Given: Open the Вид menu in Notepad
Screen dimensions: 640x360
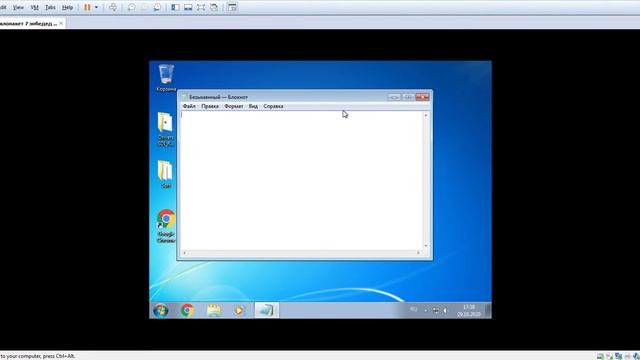Looking at the screenshot, I should pos(253,106).
